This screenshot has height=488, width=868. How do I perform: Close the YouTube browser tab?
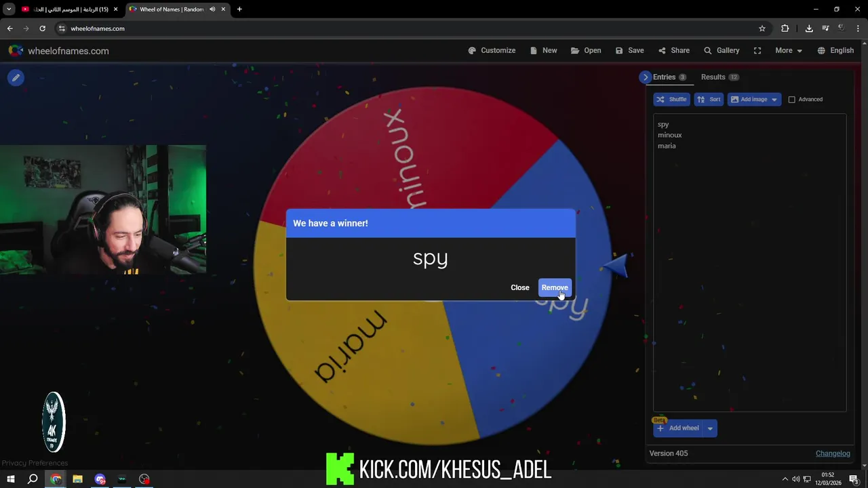115,9
